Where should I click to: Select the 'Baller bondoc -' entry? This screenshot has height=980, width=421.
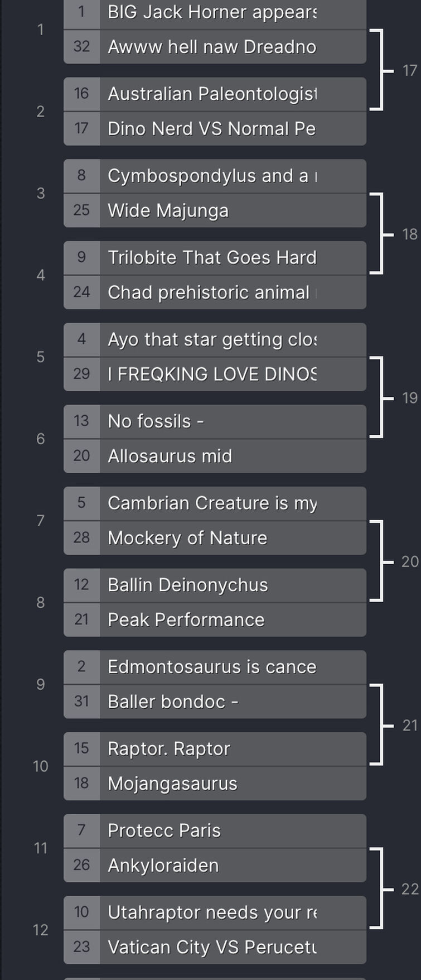[215, 702]
